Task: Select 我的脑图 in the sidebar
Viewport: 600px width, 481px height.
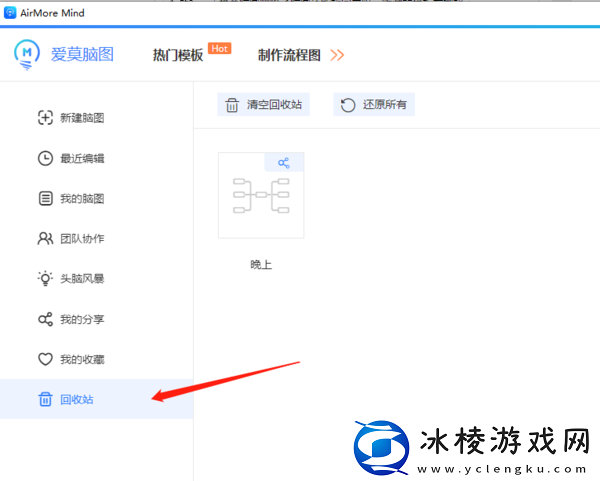Action: (x=82, y=199)
